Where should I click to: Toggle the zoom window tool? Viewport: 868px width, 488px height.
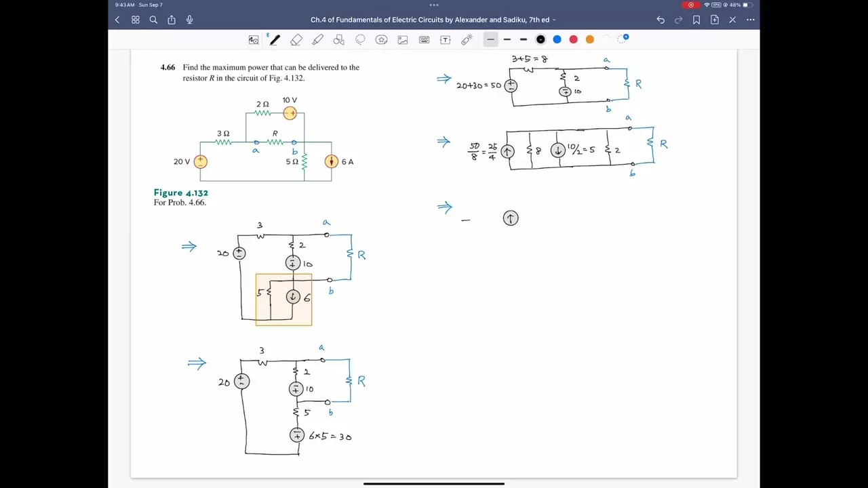click(x=254, y=40)
